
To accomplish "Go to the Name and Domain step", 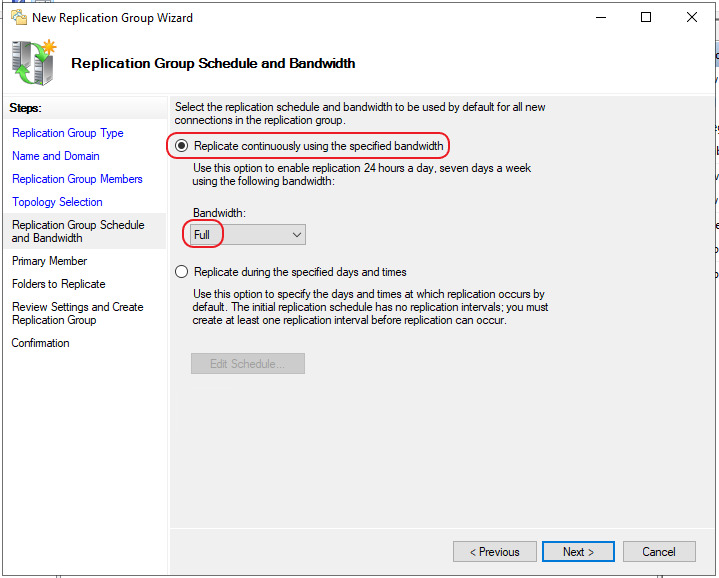I will click(55, 156).
